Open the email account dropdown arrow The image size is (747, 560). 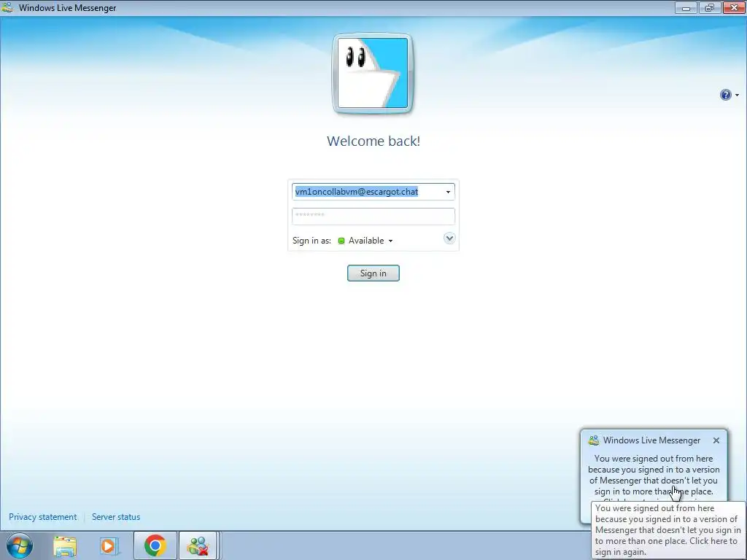pos(448,192)
